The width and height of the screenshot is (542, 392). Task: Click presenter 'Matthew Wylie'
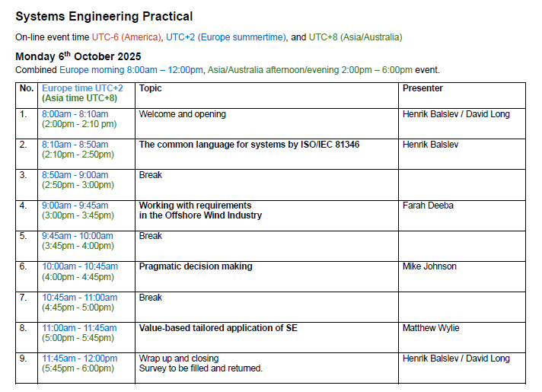[431, 328]
